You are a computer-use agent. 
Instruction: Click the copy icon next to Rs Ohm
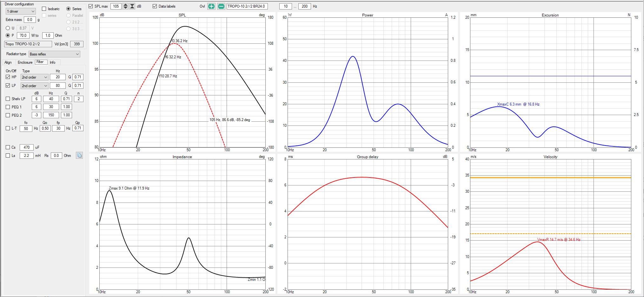[79, 155]
